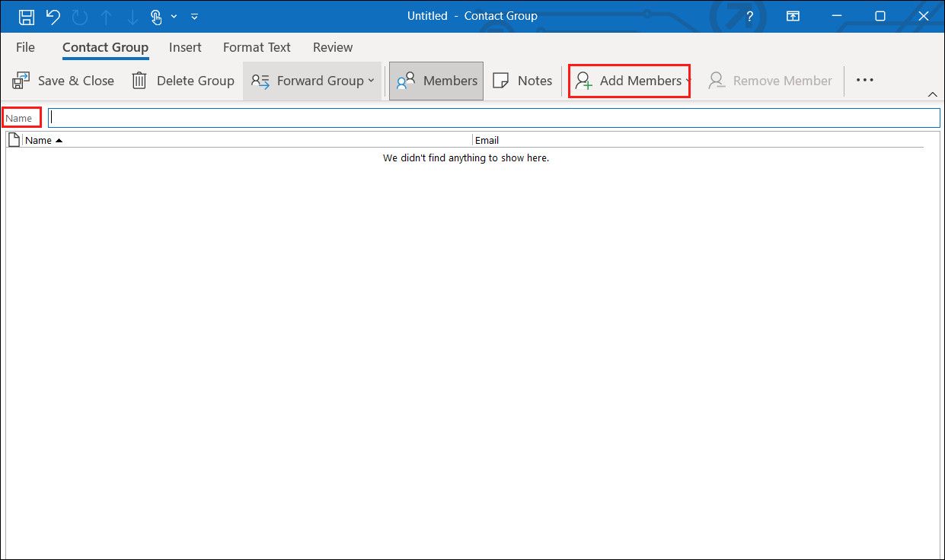
Task: Select the Contact Group tab
Action: click(x=105, y=47)
